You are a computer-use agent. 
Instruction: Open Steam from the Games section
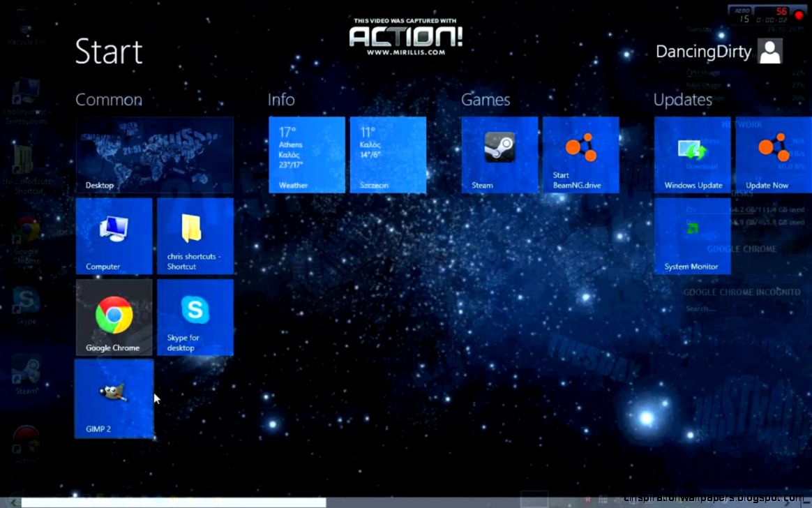pos(499,154)
